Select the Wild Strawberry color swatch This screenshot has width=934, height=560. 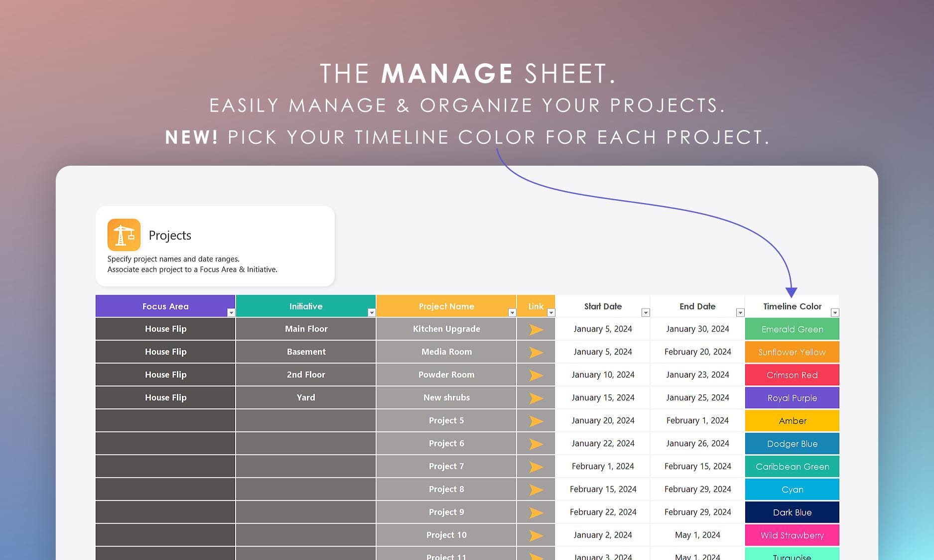point(792,535)
